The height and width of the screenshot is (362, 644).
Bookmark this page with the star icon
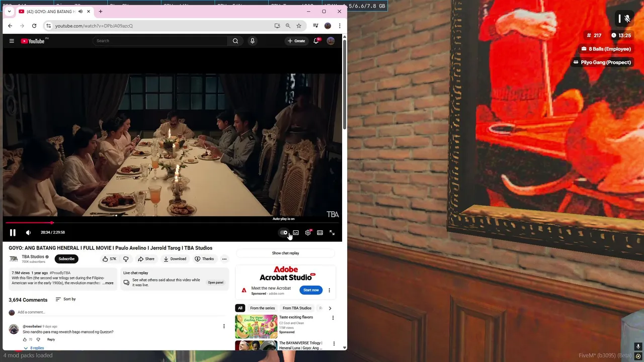(x=299, y=26)
